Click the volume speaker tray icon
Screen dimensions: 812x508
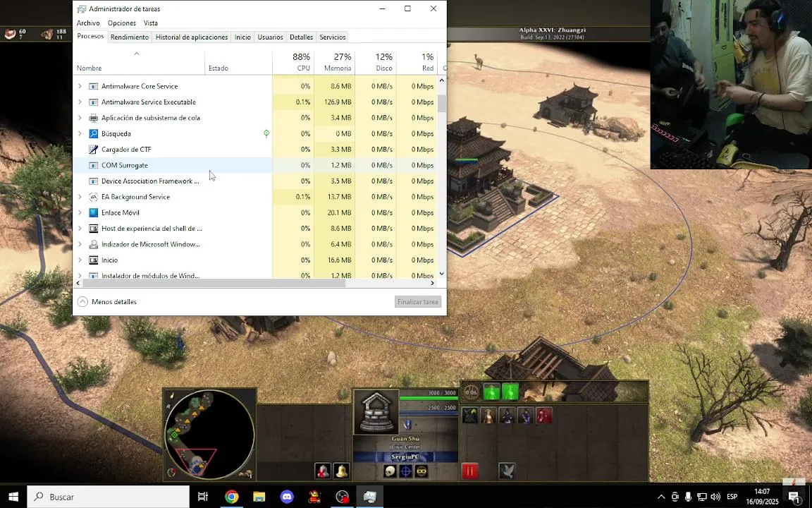pyautogui.click(x=715, y=497)
